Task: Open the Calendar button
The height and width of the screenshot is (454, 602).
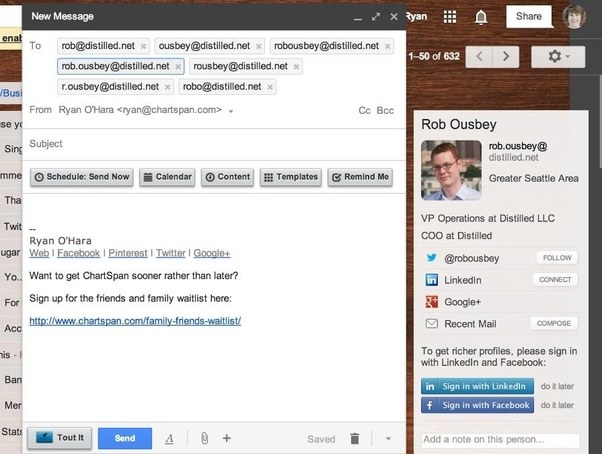Action: coord(167,177)
